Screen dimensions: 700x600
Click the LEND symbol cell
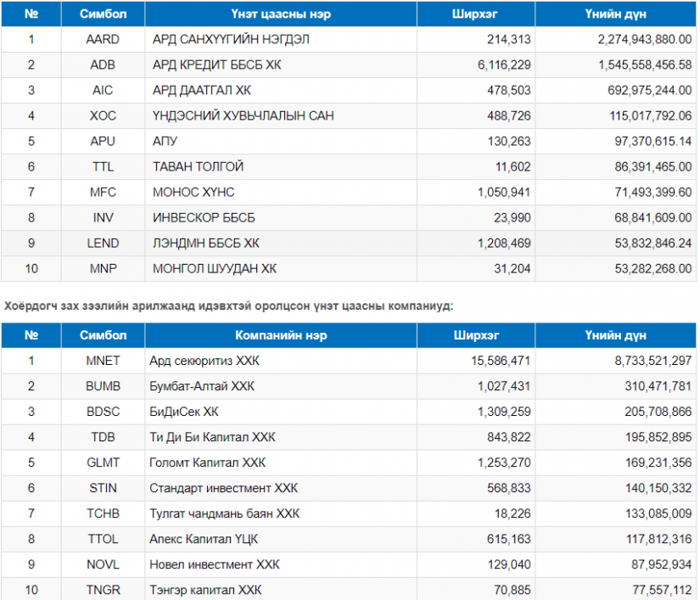(x=103, y=243)
